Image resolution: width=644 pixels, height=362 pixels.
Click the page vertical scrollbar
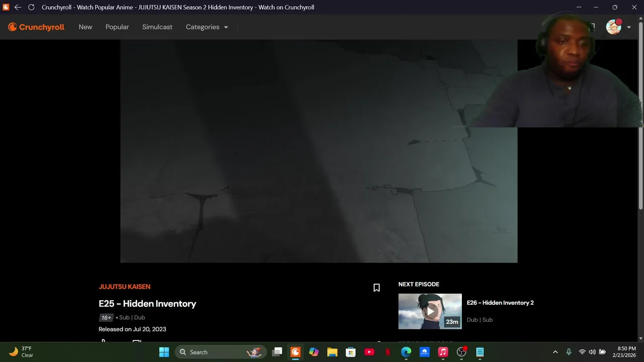[x=640, y=116]
